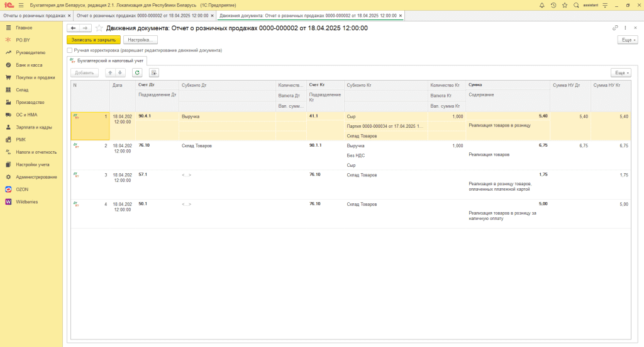Expand the top Еще dropdown under the title
644x347 pixels.
[628, 40]
